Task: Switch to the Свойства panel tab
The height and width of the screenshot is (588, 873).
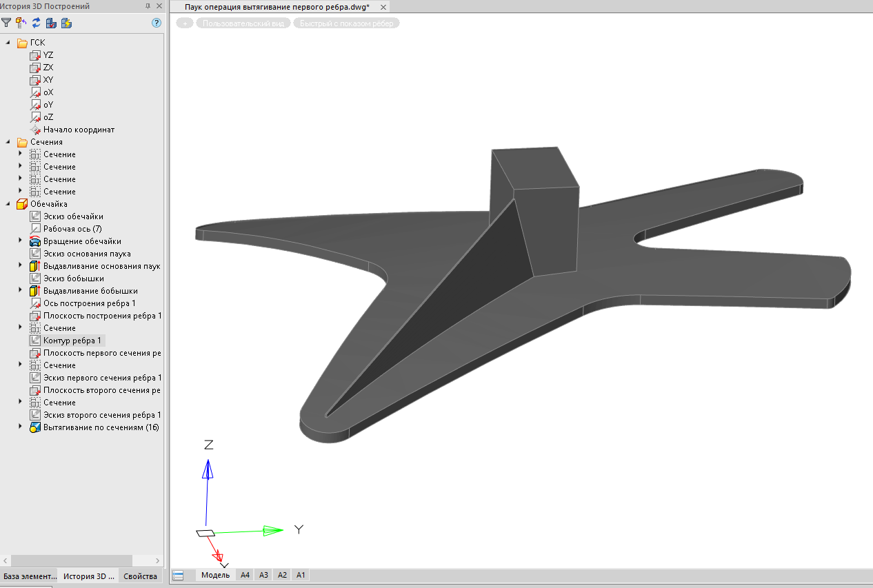Action: (140, 576)
